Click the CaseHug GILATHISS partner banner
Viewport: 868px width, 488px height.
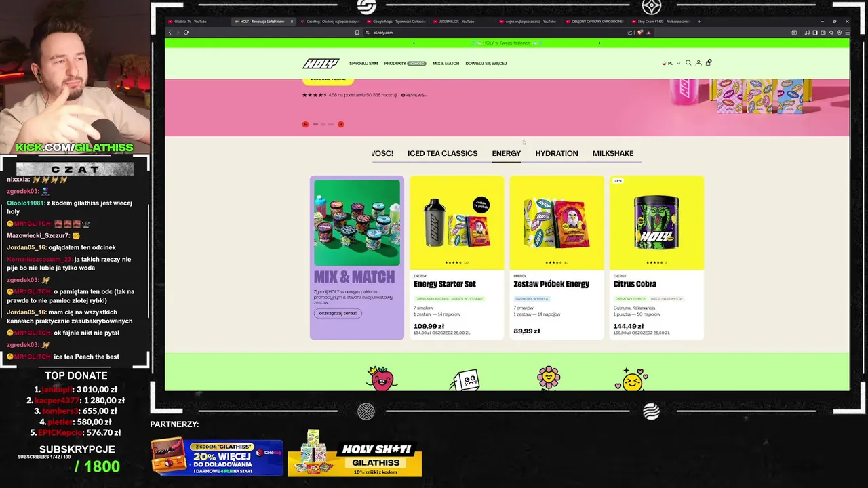[217, 457]
